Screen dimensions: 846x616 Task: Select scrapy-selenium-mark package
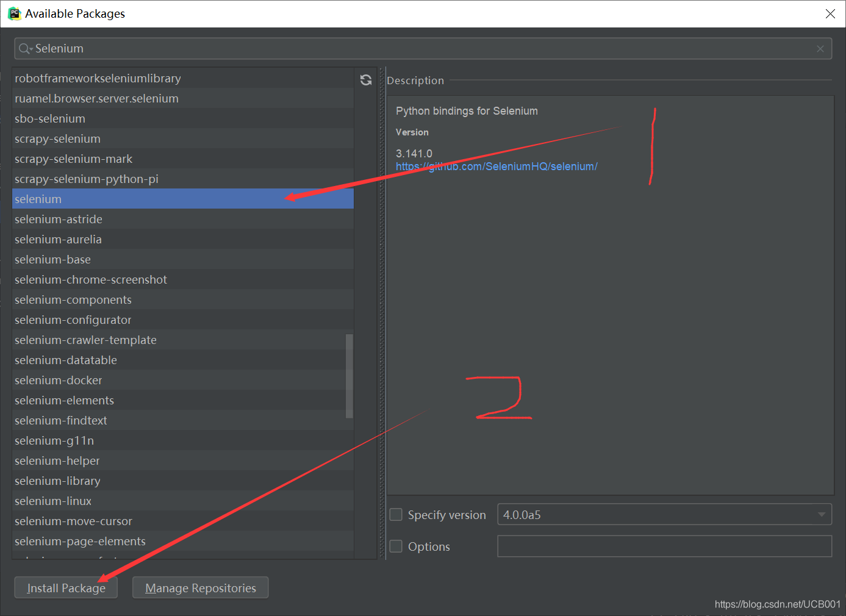tap(183, 159)
